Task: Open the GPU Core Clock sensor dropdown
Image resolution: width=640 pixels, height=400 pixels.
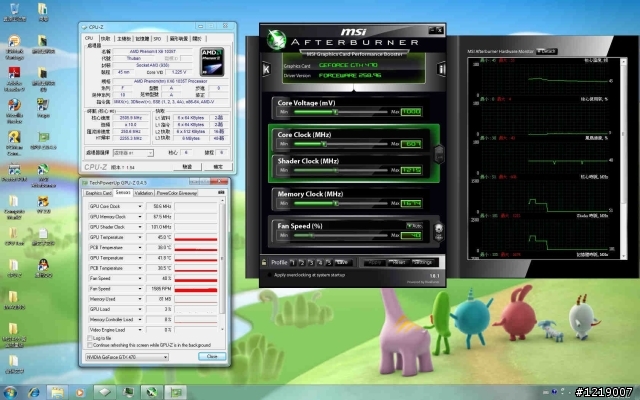Action: [x=140, y=206]
